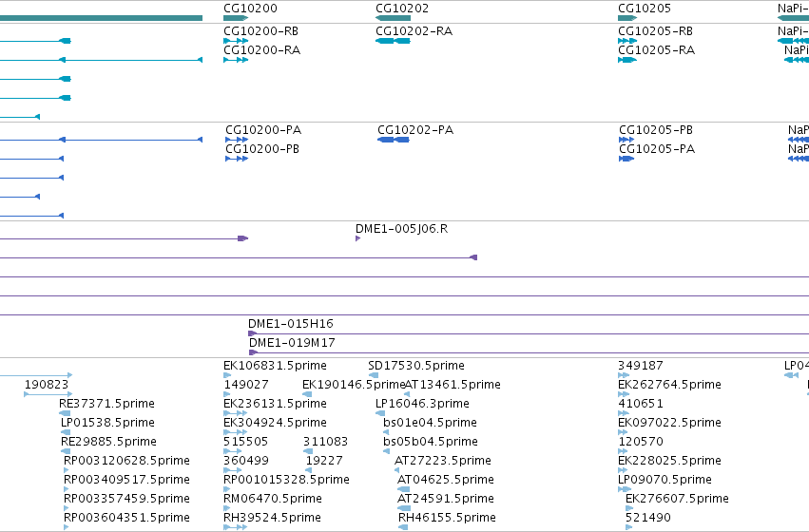Select protein label CG10205-PA
The height and width of the screenshot is (532, 809).
click(657, 149)
